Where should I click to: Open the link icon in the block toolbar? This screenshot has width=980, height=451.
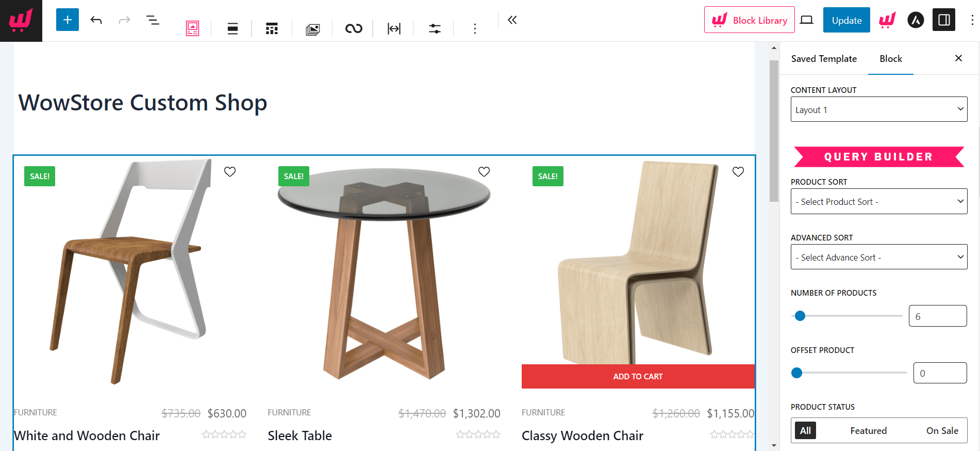point(353,29)
